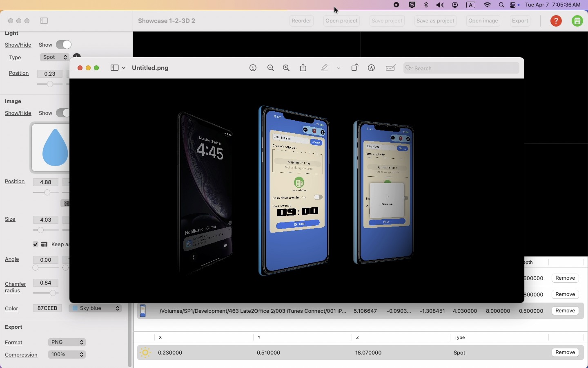This screenshot has width=588, height=368.
Task: Open the Markup toolbar icon
Action: (372, 68)
